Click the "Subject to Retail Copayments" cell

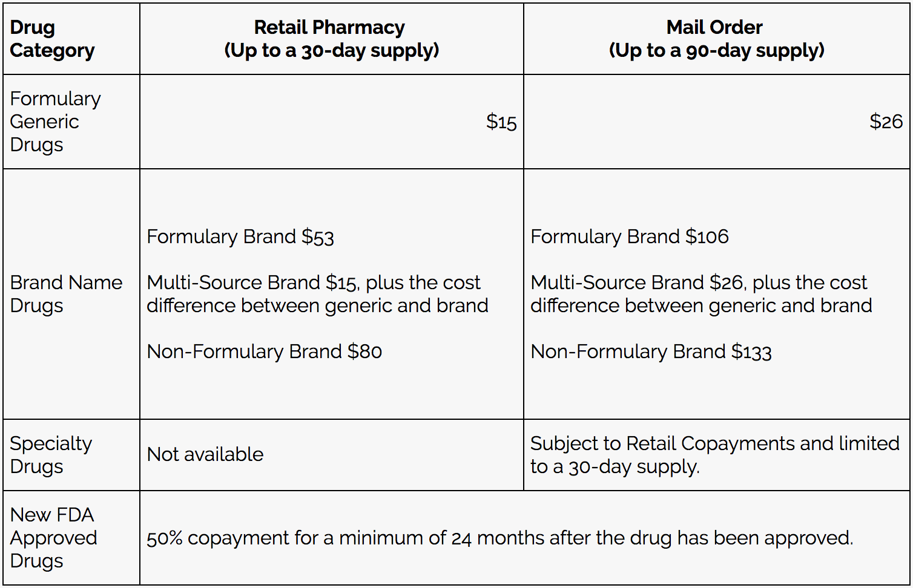click(x=714, y=455)
